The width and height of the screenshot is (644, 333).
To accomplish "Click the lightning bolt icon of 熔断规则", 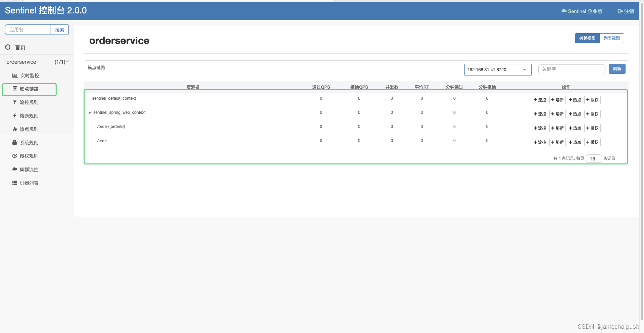I will pos(15,116).
